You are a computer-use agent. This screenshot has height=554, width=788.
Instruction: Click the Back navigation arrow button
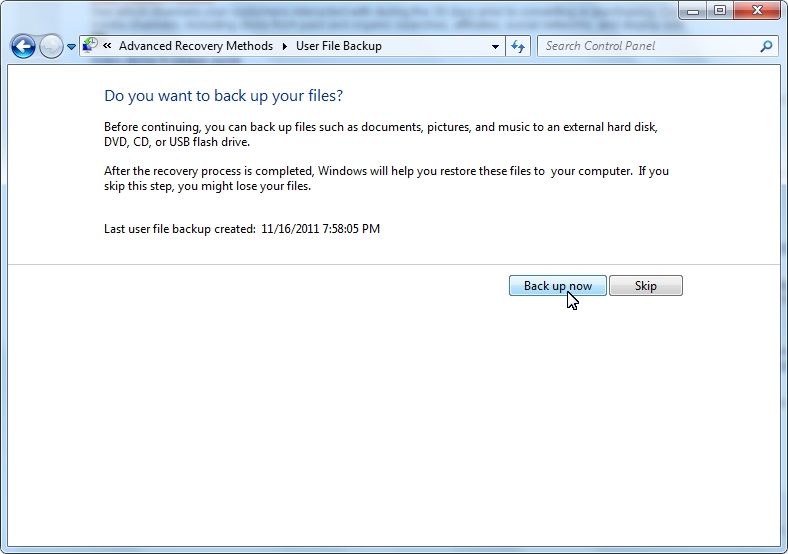(x=23, y=46)
